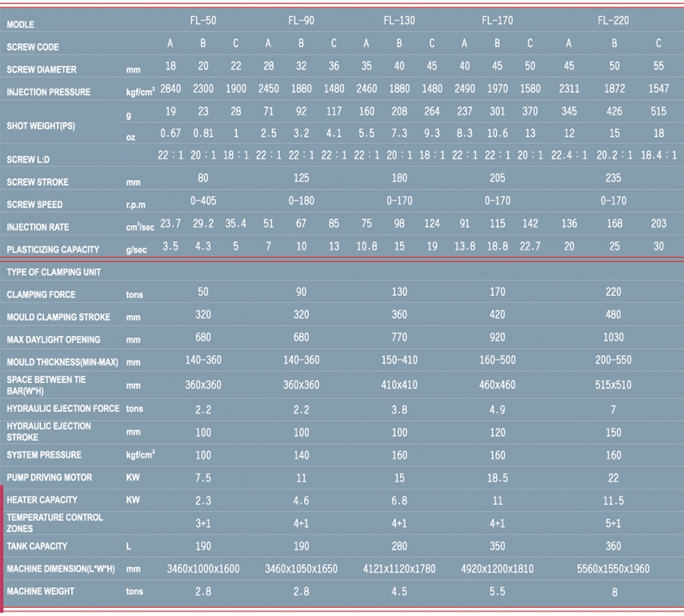Select the FL-90 model column header
Image resolution: width=684 pixels, height=616 pixels.
[x=301, y=21]
